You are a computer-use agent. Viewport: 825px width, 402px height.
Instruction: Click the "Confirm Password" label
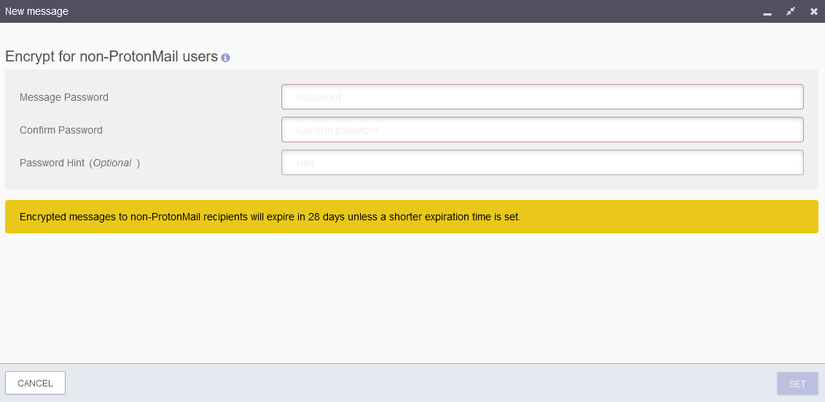[61, 130]
